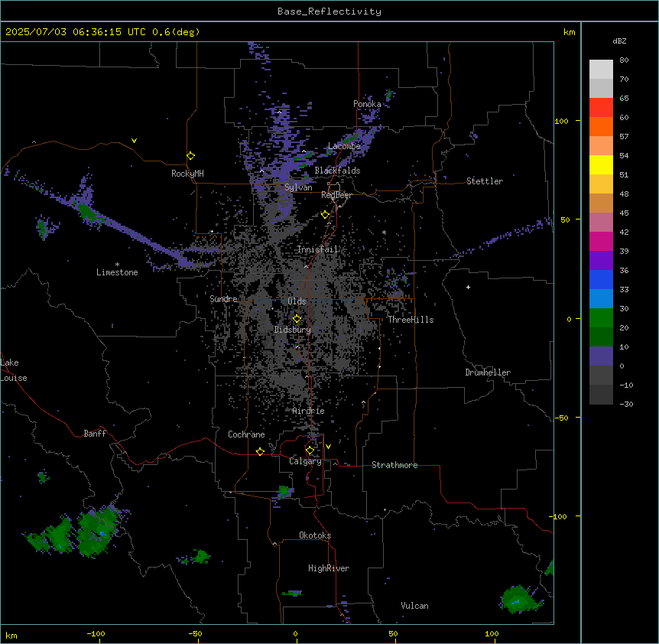Viewport: 659px width, 644px height.
Task: Click the 0 tick on the bottom axis
Action: (295, 633)
